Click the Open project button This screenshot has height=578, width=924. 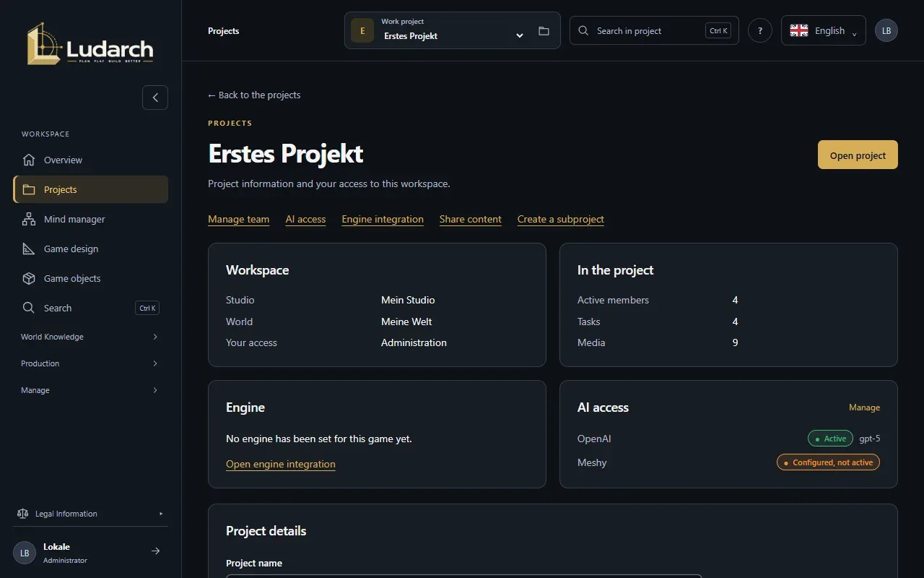click(x=858, y=155)
